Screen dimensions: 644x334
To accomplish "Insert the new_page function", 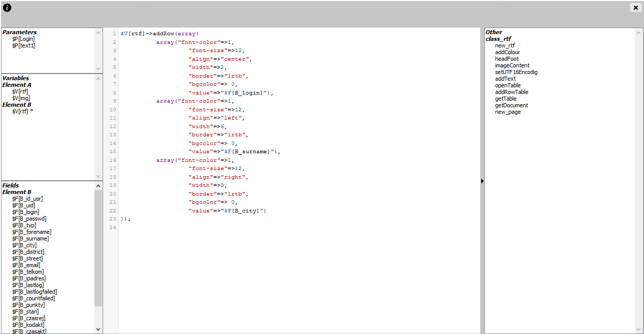I will pos(508,112).
